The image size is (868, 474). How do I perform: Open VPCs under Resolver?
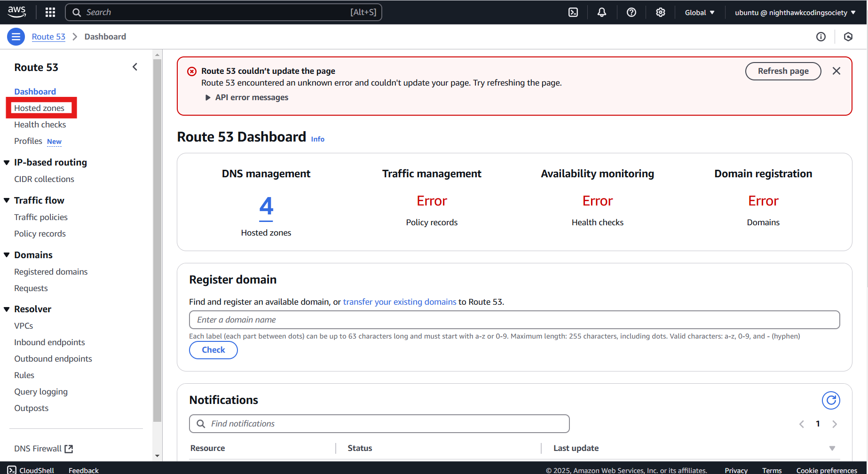point(24,326)
